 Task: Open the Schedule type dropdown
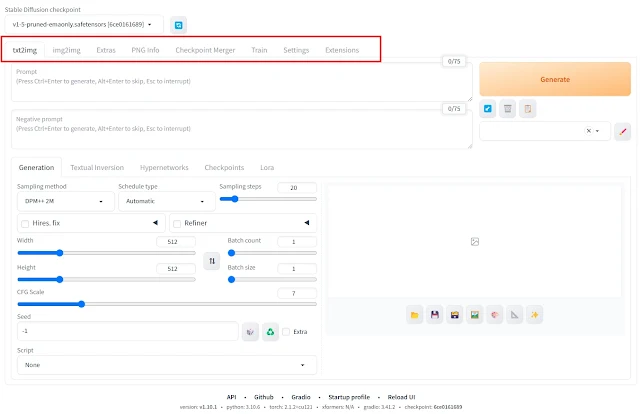pyautogui.click(x=167, y=201)
